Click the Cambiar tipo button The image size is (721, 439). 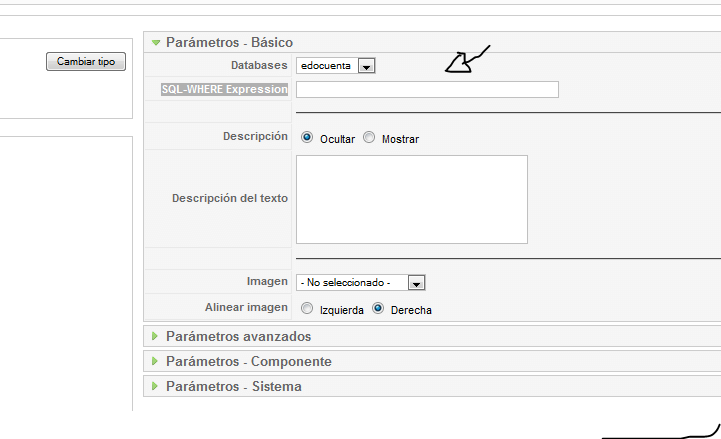click(86, 62)
